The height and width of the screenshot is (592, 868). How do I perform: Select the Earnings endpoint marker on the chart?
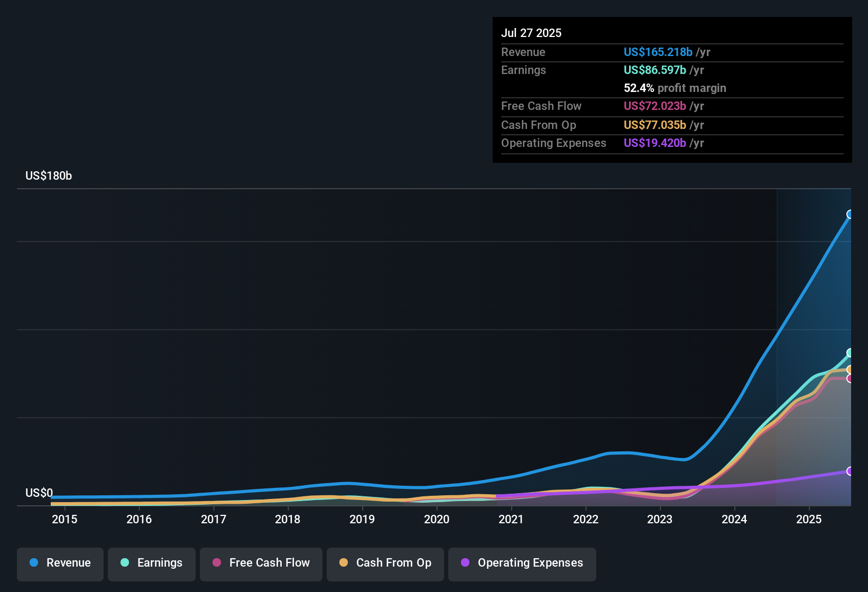[851, 351]
